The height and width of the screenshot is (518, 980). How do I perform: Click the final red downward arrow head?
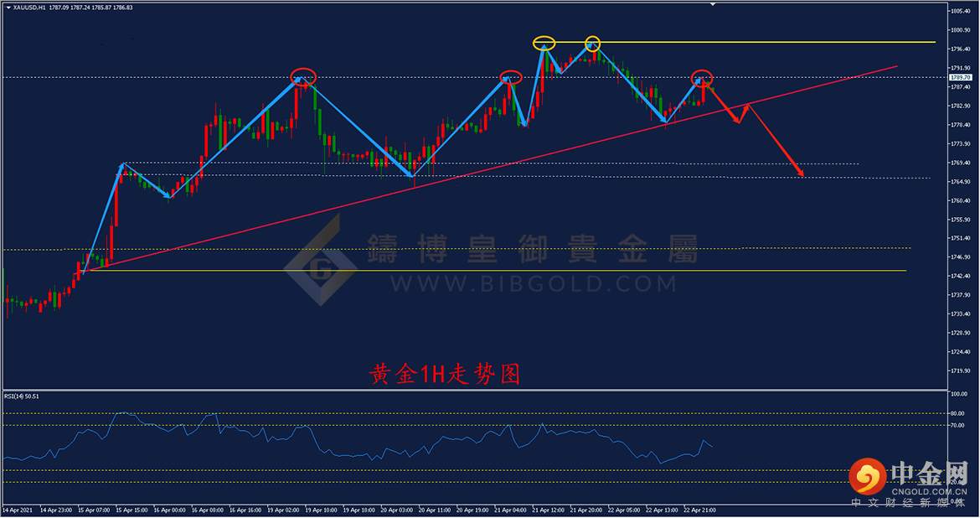800,172
